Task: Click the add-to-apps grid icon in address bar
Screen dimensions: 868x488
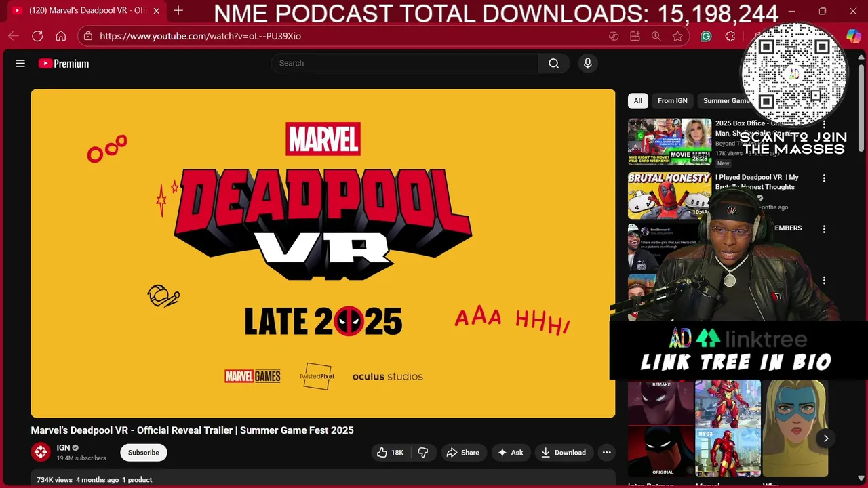Action: [x=635, y=37]
